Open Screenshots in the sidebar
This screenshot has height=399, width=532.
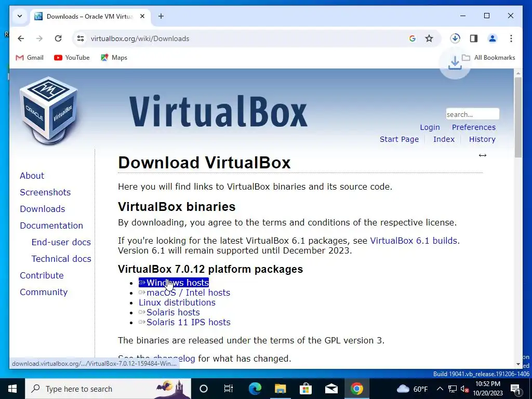[45, 192]
